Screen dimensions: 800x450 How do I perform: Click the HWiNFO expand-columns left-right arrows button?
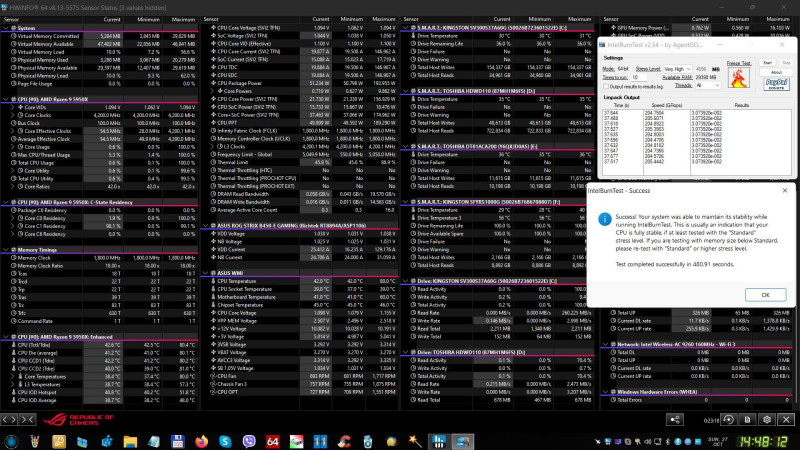click(x=10, y=420)
